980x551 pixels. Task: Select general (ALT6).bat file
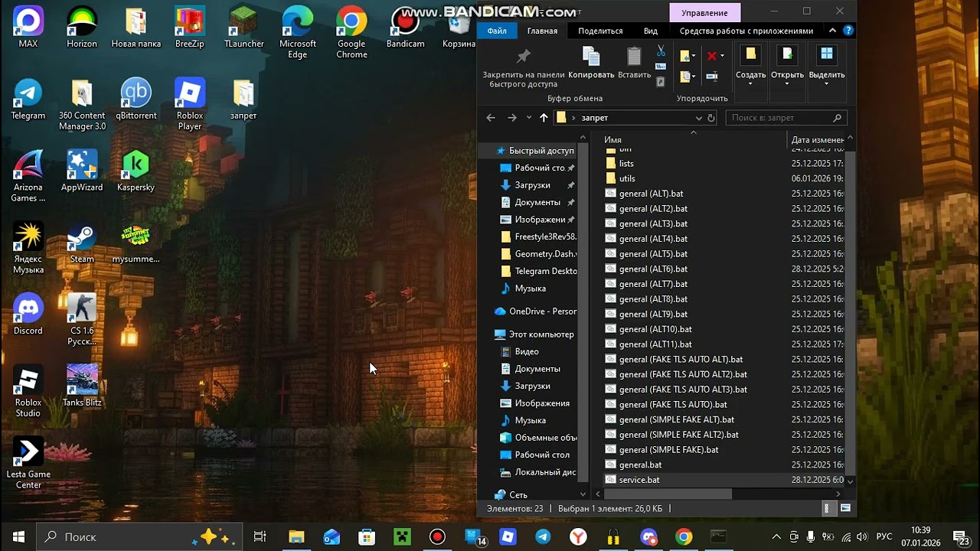(x=653, y=269)
